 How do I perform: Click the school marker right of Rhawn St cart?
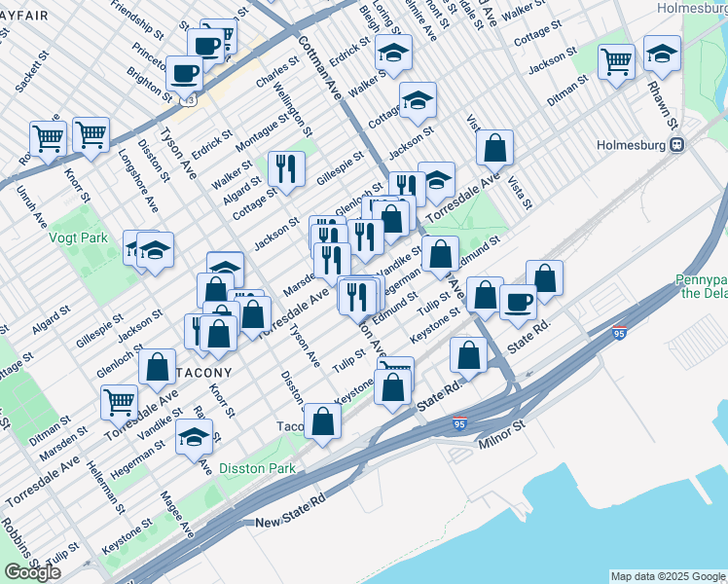(662, 54)
